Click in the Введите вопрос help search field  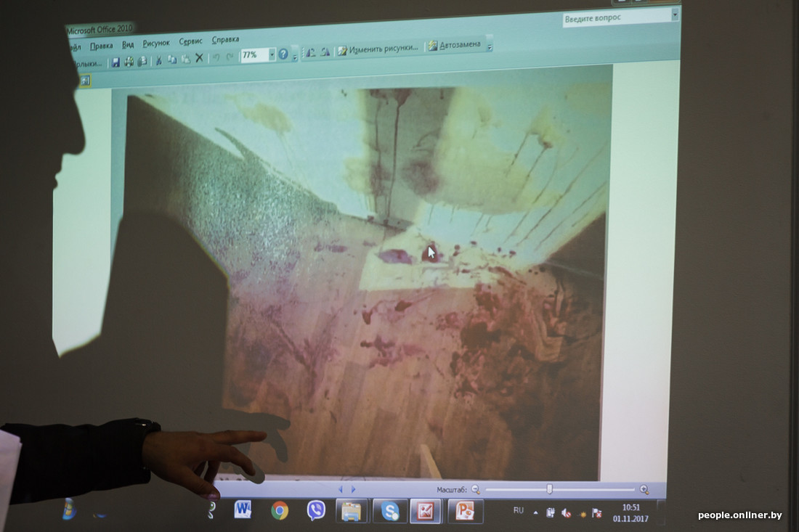pos(617,18)
